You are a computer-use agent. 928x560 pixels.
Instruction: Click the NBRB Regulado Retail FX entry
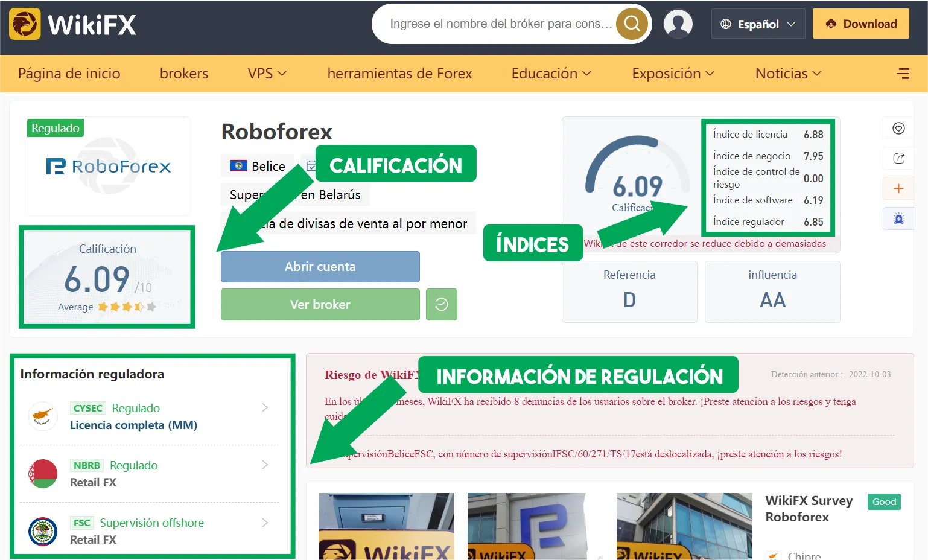(x=150, y=474)
